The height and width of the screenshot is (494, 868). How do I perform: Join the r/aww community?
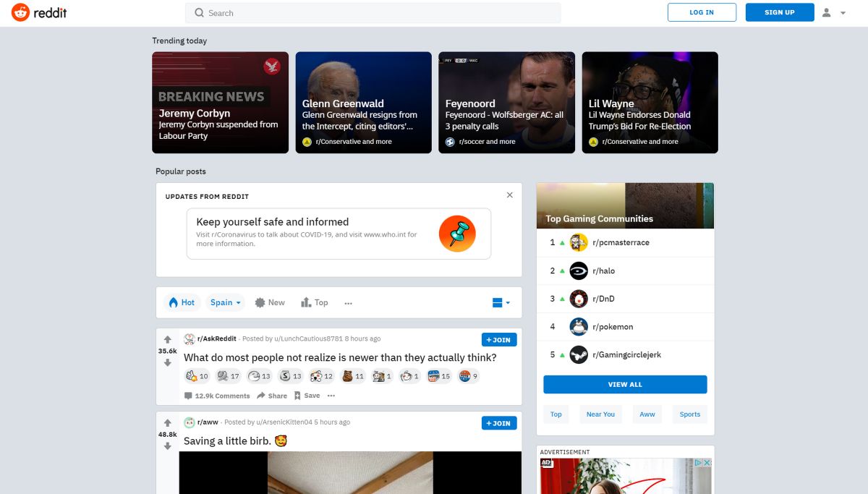click(499, 422)
